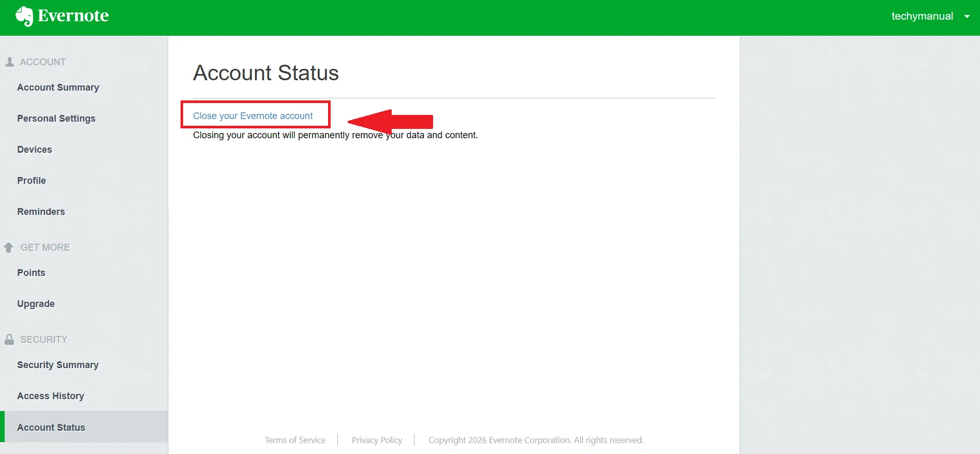
Task: Click Close your Evernote account link
Action: 253,116
